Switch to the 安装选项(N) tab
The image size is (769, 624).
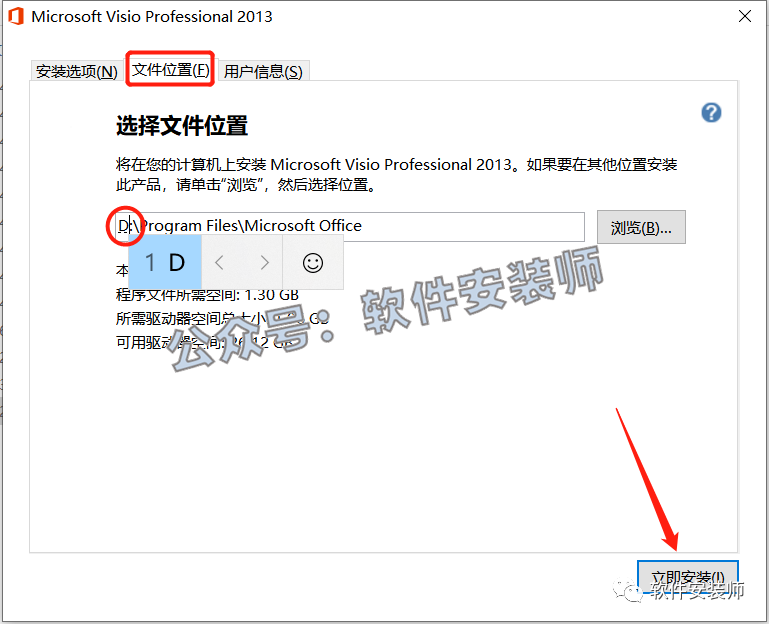(77, 72)
